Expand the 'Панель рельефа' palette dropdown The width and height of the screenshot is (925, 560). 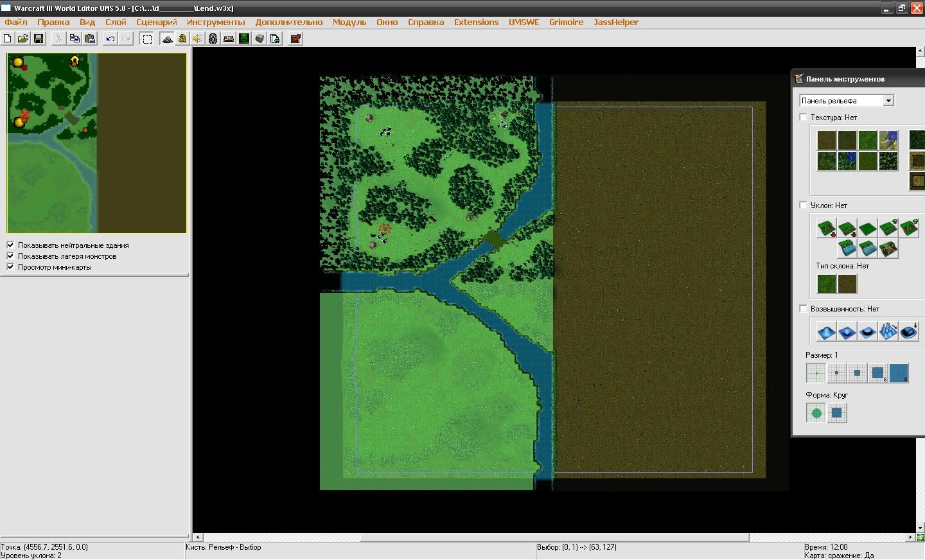(x=888, y=101)
